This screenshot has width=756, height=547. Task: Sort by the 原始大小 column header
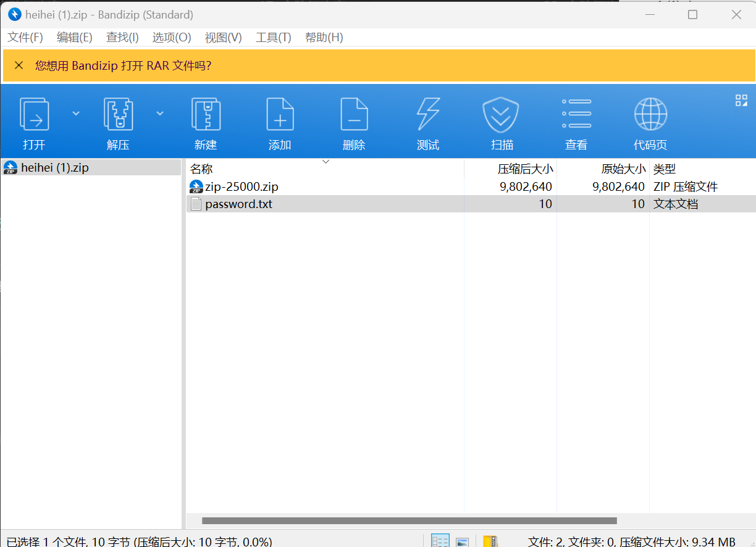[x=623, y=169]
